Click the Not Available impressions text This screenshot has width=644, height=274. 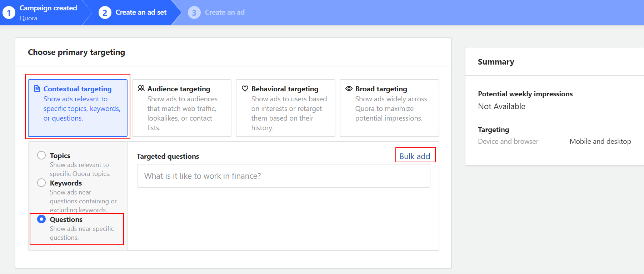[x=501, y=106]
